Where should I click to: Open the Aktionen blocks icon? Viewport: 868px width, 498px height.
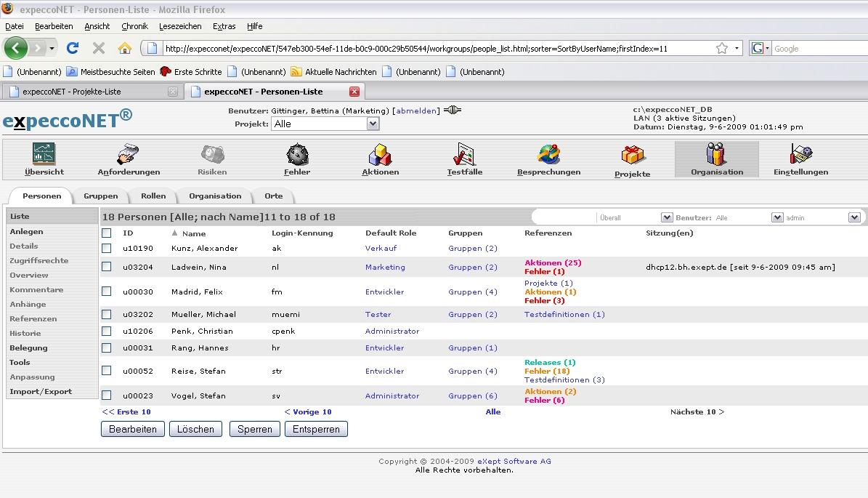click(381, 155)
